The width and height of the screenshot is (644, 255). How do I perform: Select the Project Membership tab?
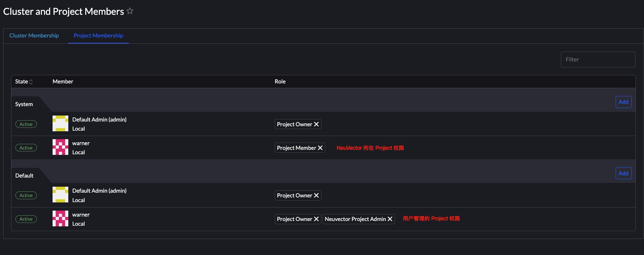[98, 36]
